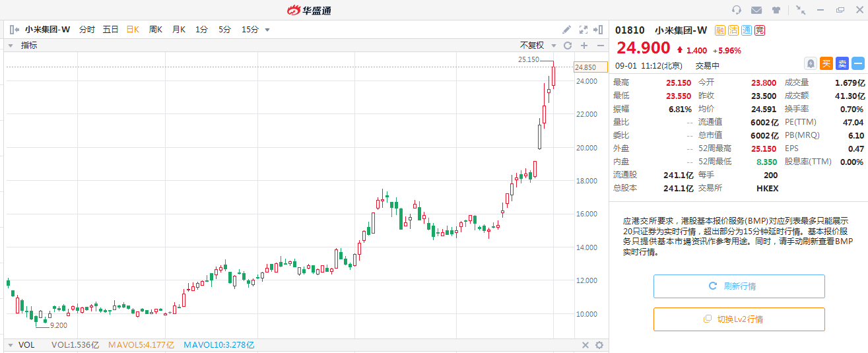Screen dimensions: 868x353
Task: Click the 交易所 value HKEX
Action: coord(767,188)
